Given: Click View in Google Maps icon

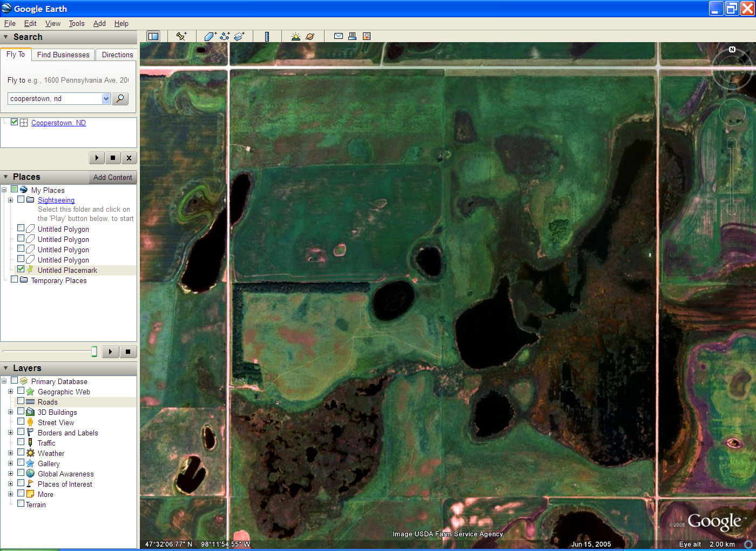Looking at the screenshot, I should pyautogui.click(x=367, y=36).
